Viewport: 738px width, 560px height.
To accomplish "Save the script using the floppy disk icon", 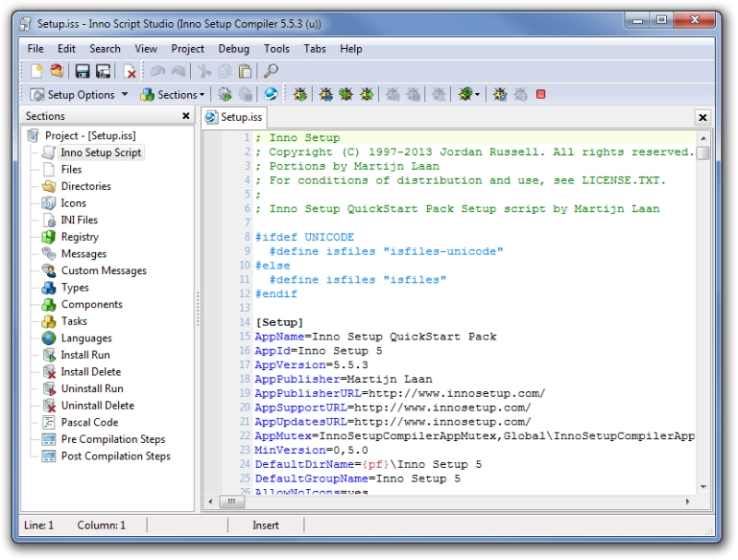I will (82, 71).
